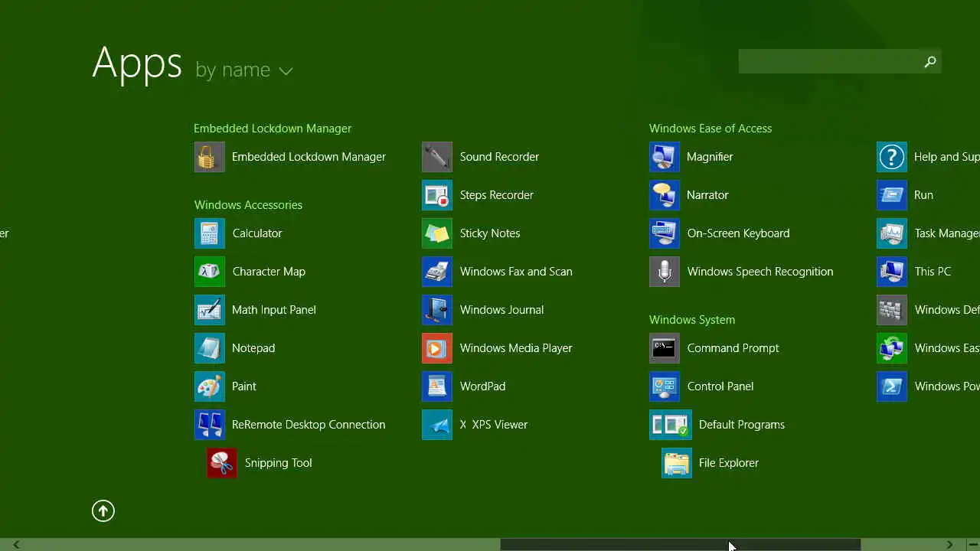The width and height of the screenshot is (980, 551).
Task: Click the "Apps" page title
Action: (137, 63)
